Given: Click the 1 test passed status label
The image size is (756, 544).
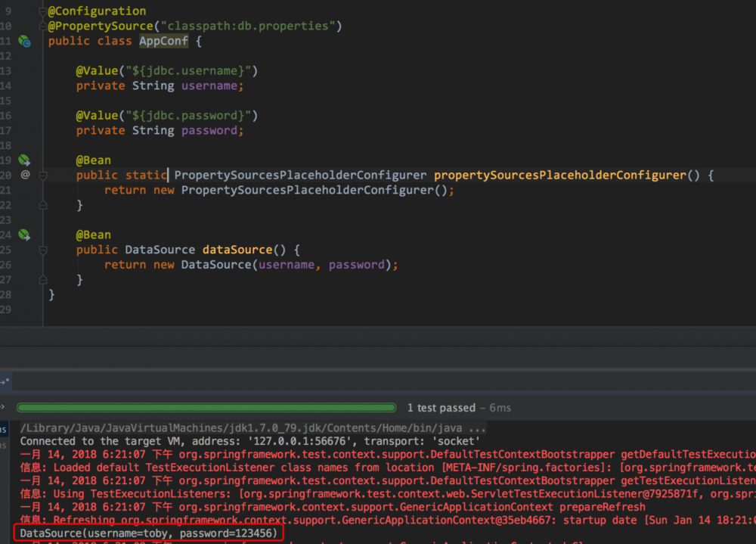Looking at the screenshot, I should 442,408.
